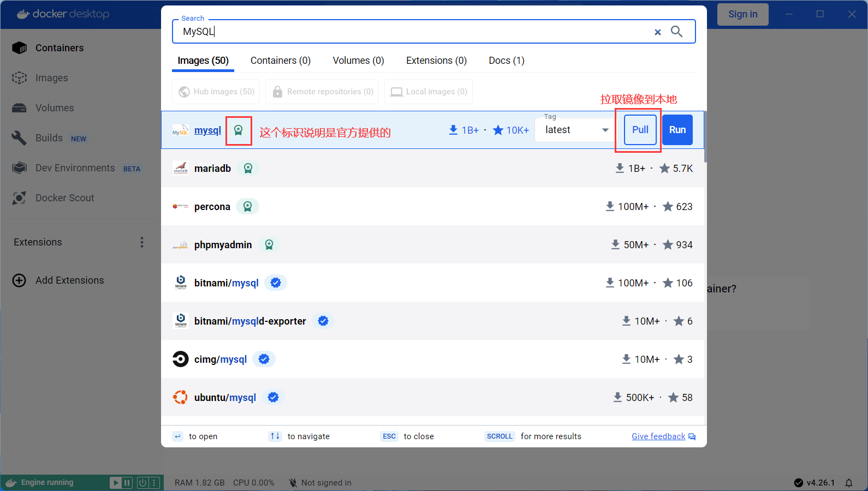Switch to Volumes (0) tab
Screen dimensions: 868x491
pyautogui.click(x=359, y=61)
